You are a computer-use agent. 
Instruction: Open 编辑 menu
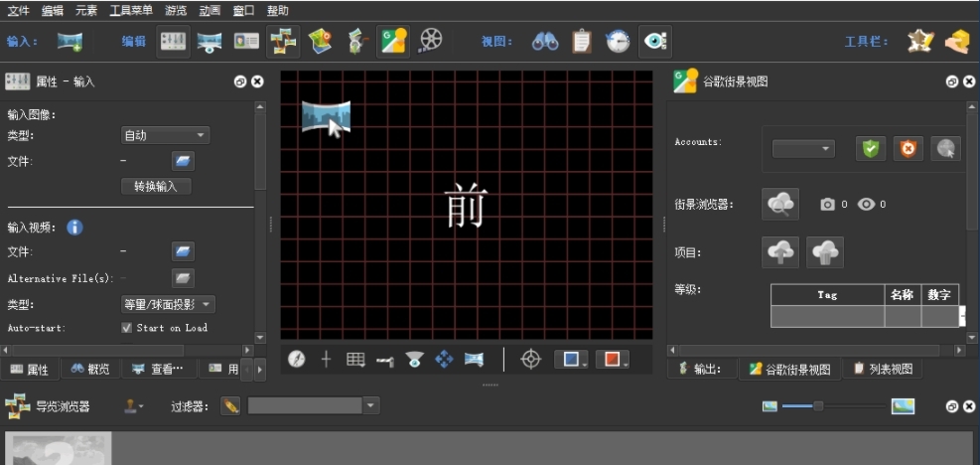(52, 11)
